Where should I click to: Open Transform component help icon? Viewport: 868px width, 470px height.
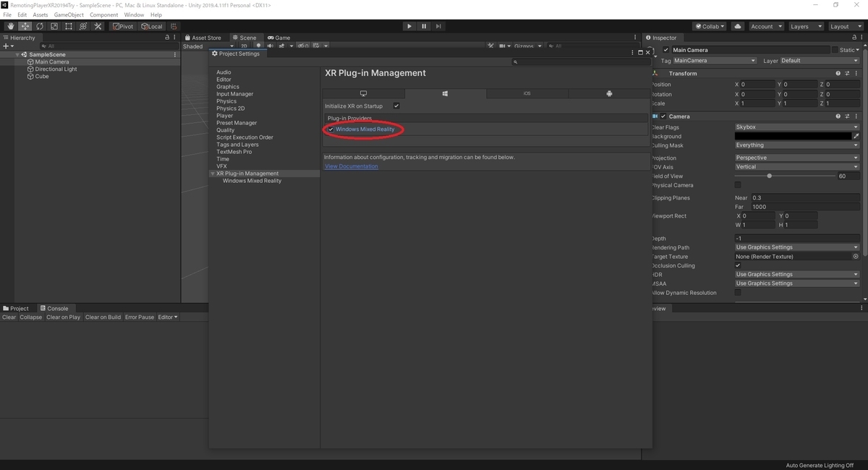(838, 73)
